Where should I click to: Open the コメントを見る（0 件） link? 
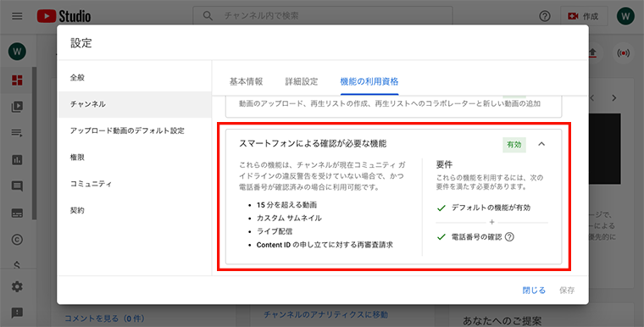pos(104,319)
